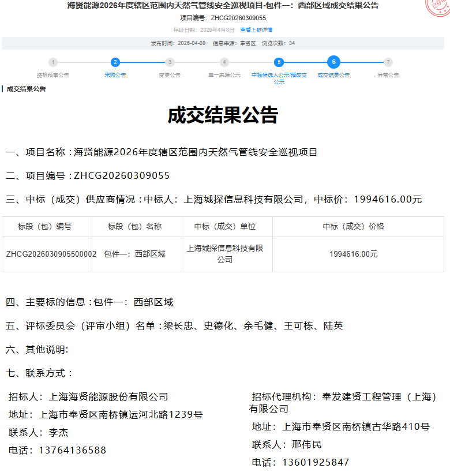450x476 pixels.
Task: Click the 资格预审公告 step label
Action: 53,75
